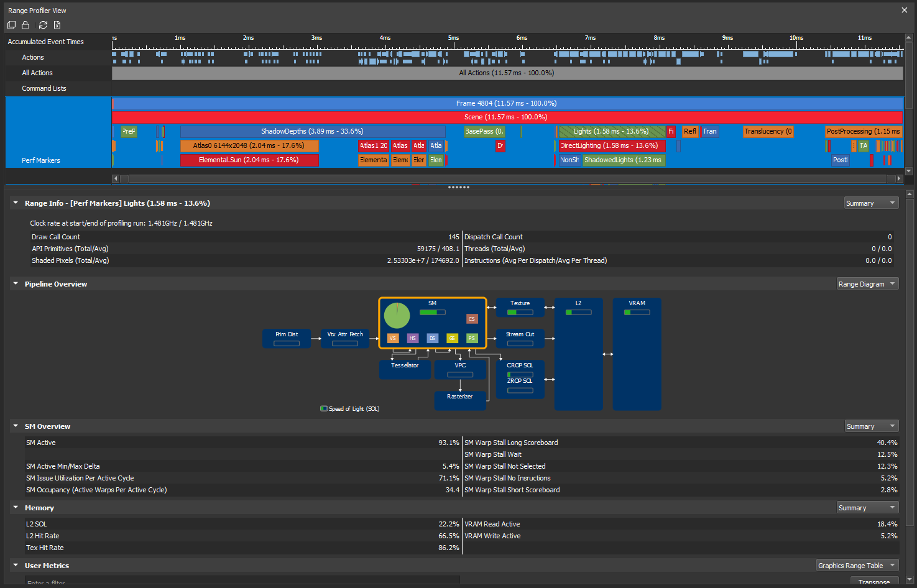Click the refresh icon in toolbar

pos(43,25)
